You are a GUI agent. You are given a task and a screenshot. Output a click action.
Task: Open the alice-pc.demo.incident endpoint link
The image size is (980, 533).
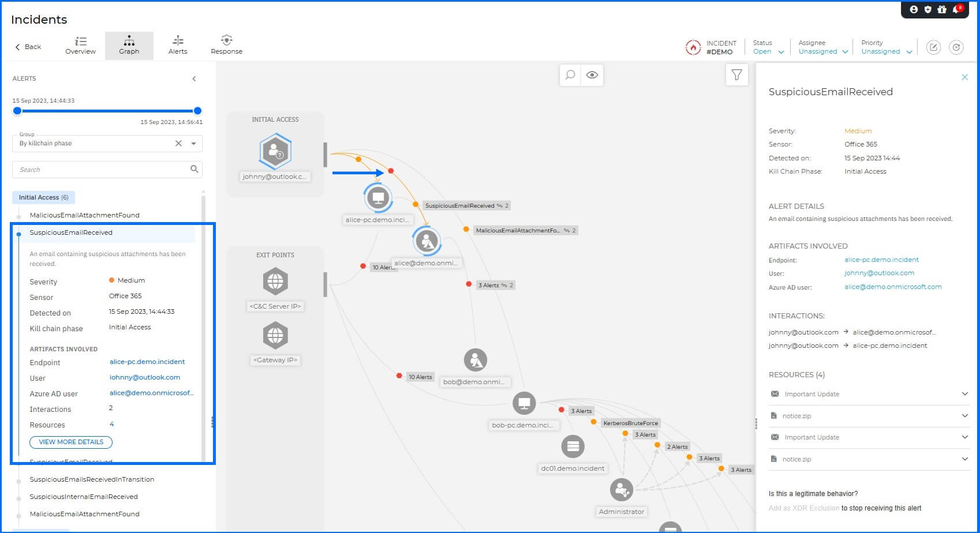881,260
